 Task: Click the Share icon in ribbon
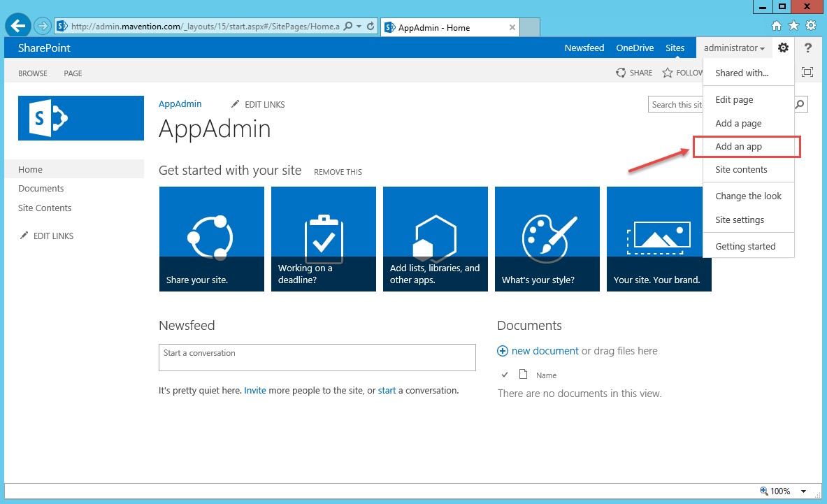621,73
